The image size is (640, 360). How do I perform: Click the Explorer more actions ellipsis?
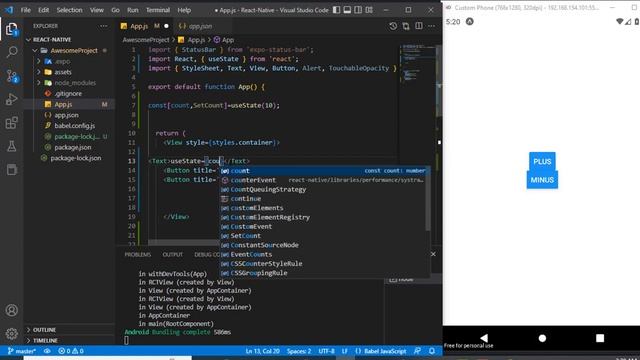pos(104,26)
